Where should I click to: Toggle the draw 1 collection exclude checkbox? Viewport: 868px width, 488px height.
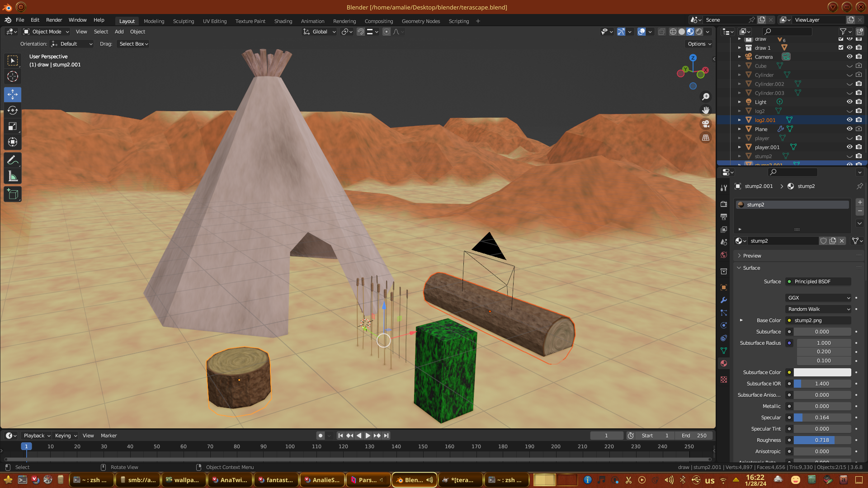(841, 47)
